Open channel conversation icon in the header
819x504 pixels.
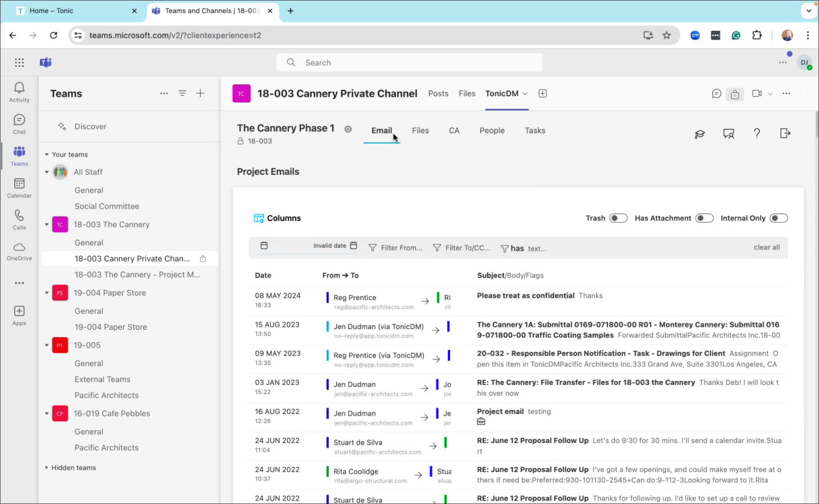click(x=717, y=94)
